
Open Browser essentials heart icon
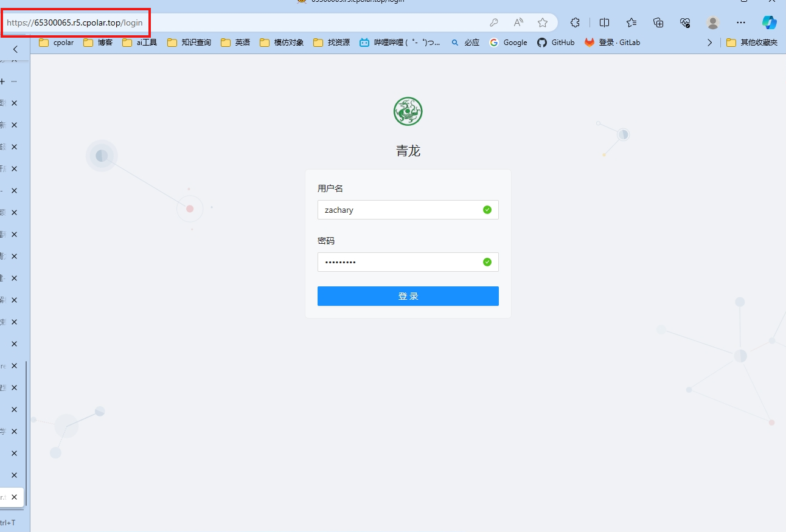pos(685,22)
